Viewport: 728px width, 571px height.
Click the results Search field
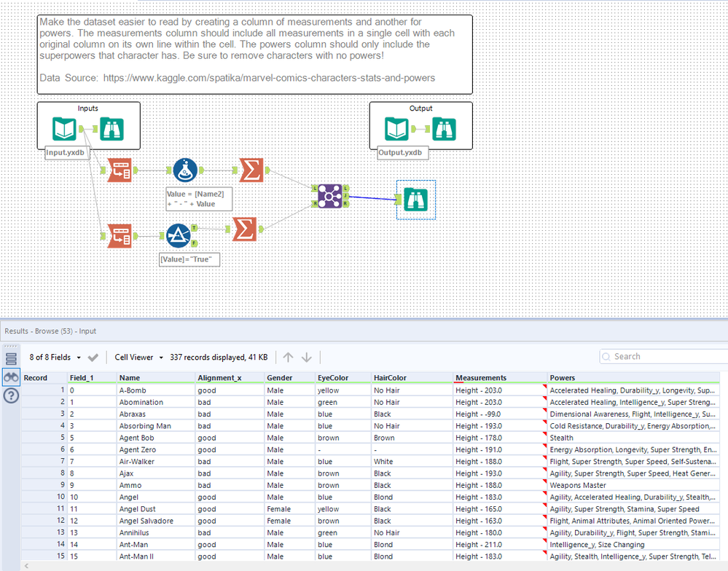[x=664, y=356]
